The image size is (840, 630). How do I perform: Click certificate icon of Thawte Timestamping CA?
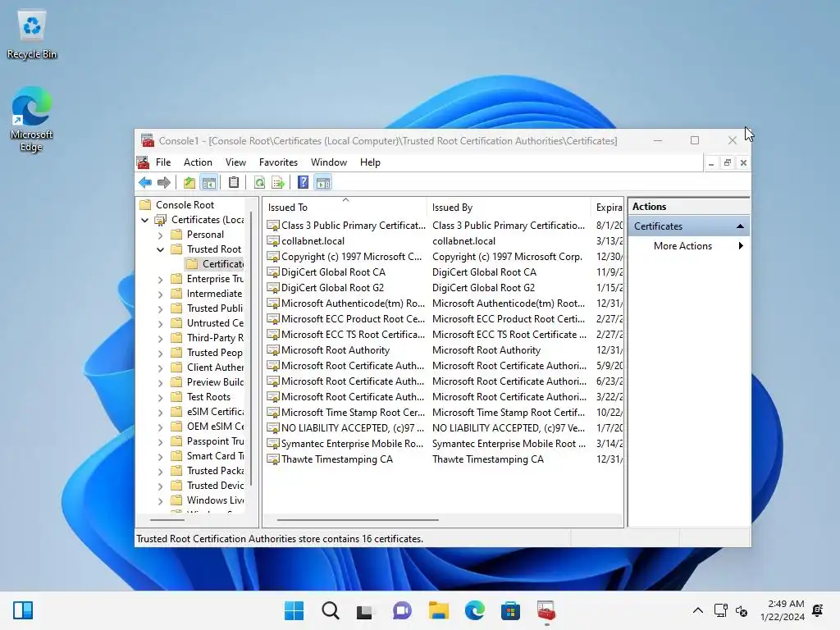click(273, 459)
